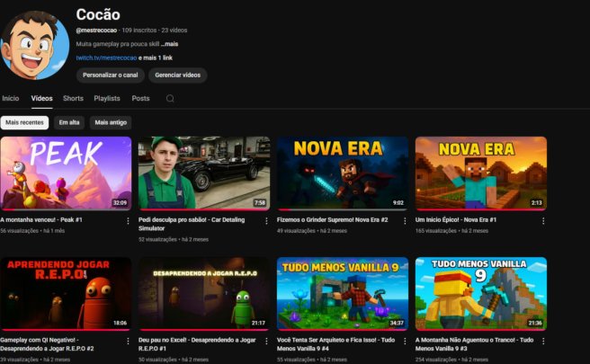Play the Car Detailing Simulator video thumbnail

[x=204, y=173]
